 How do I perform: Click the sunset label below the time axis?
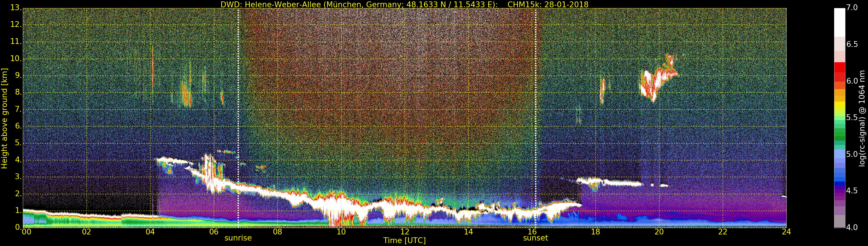point(536,238)
